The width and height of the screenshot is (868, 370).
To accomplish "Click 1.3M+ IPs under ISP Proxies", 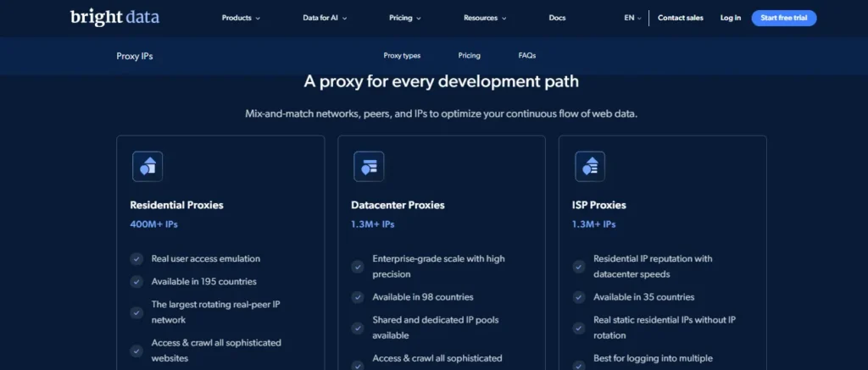I will pyautogui.click(x=593, y=224).
